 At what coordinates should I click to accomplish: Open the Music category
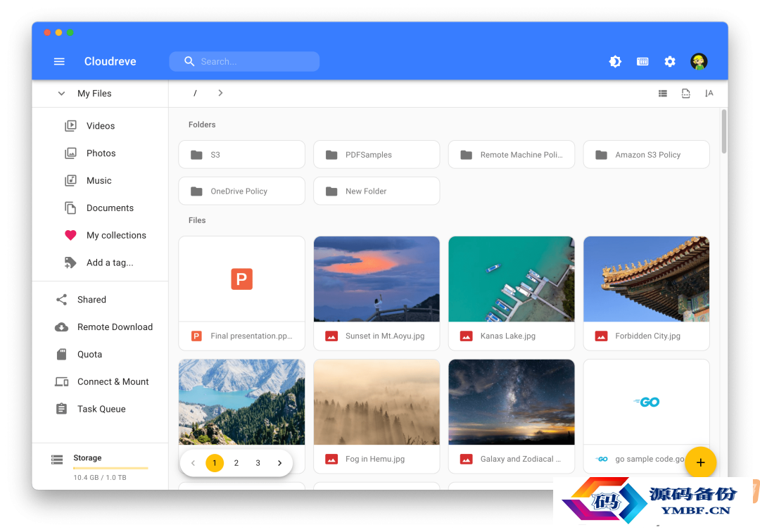pyautogui.click(x=101, y=181)
